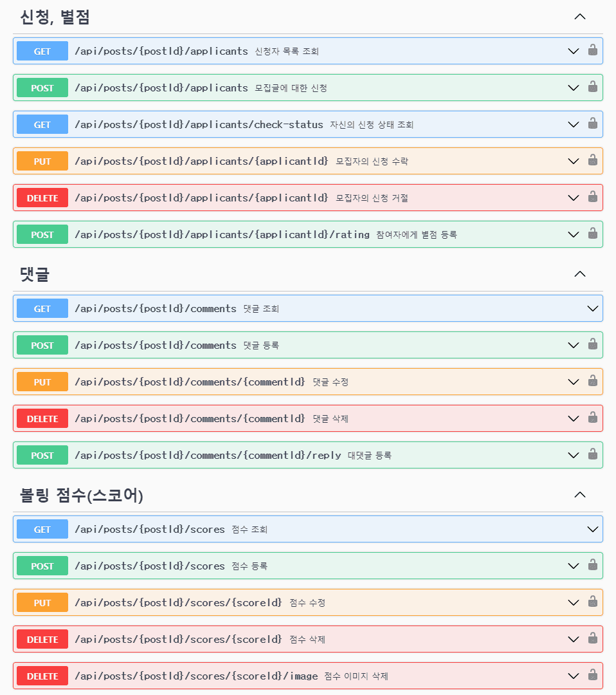This screenshot has width=616, height=695.
Task: Expand chevron of reply endpoint
Action: click(x=574, y=456)
